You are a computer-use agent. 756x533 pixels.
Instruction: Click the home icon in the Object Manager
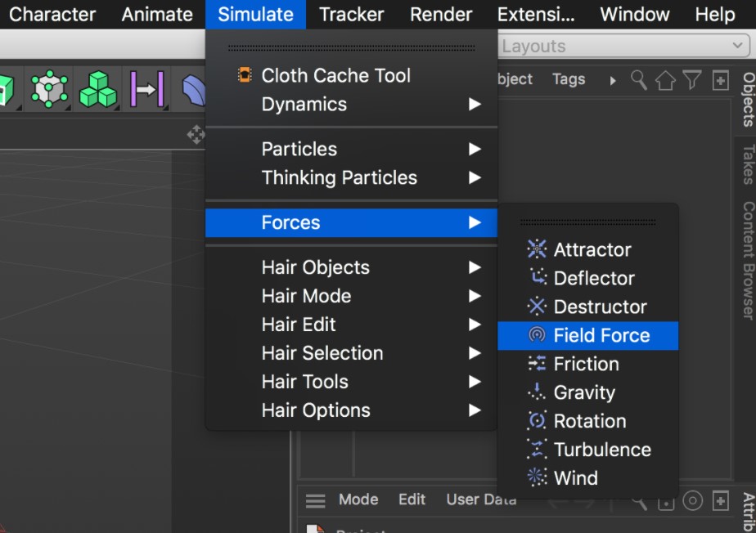click(665, 79)
